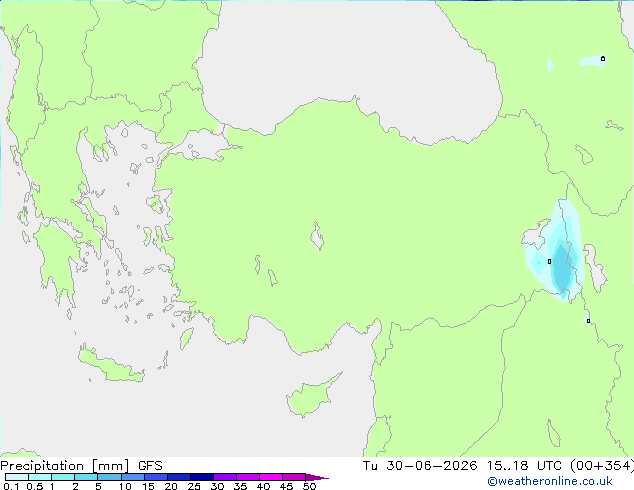Select the 35–40 mm legend swatch

click(248, 477)
